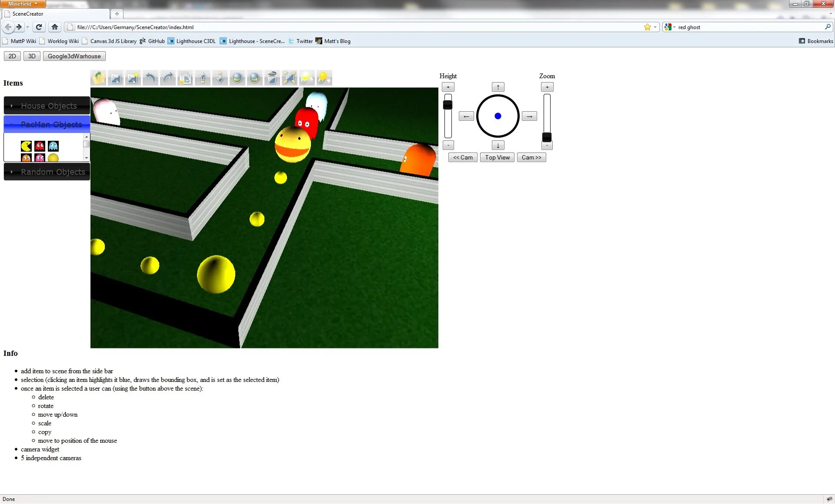Open Canvas 3d JS Library bookmark
835x504 pixels.
109,41
